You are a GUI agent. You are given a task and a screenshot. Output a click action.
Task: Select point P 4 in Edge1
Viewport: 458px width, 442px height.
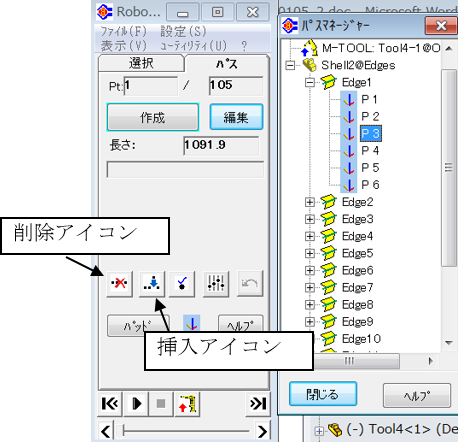pos(370,151)
